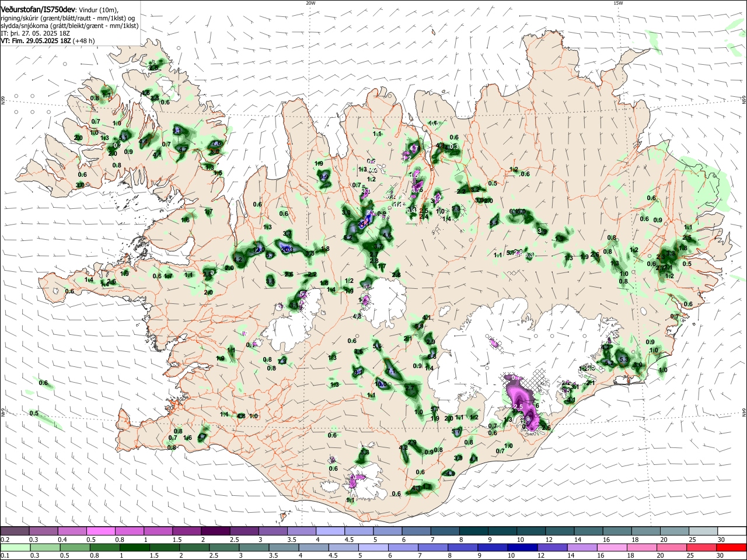The image size is (747, 560).
Task: Click the 20W longitude label at top
Action: (310, 3)
